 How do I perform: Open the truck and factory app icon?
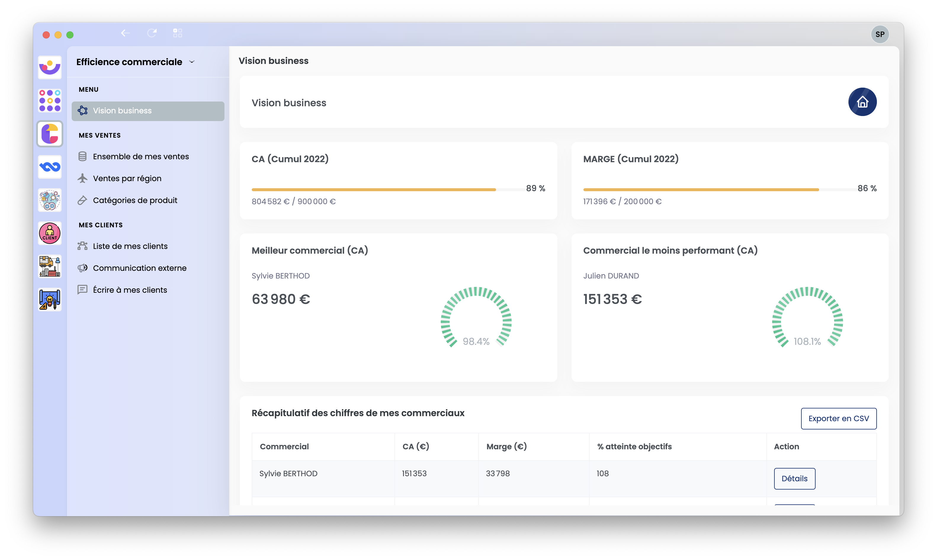pos(50,266)
